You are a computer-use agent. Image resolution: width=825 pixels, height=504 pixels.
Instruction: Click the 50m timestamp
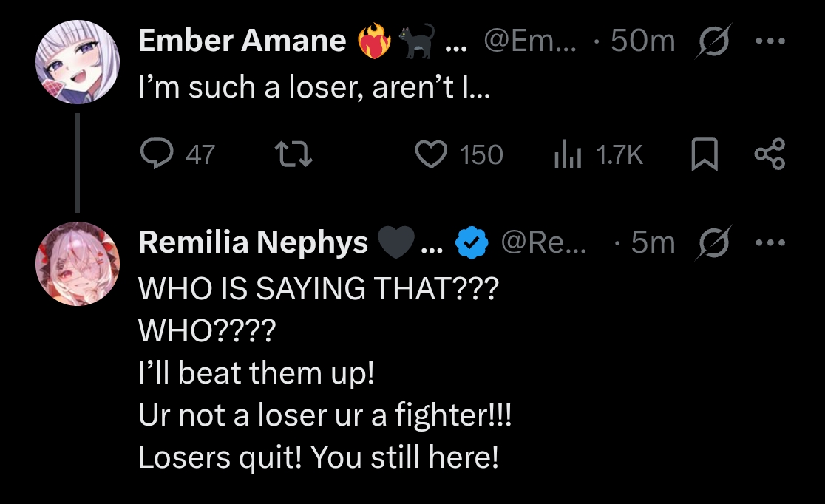click(x=643, y=42)
